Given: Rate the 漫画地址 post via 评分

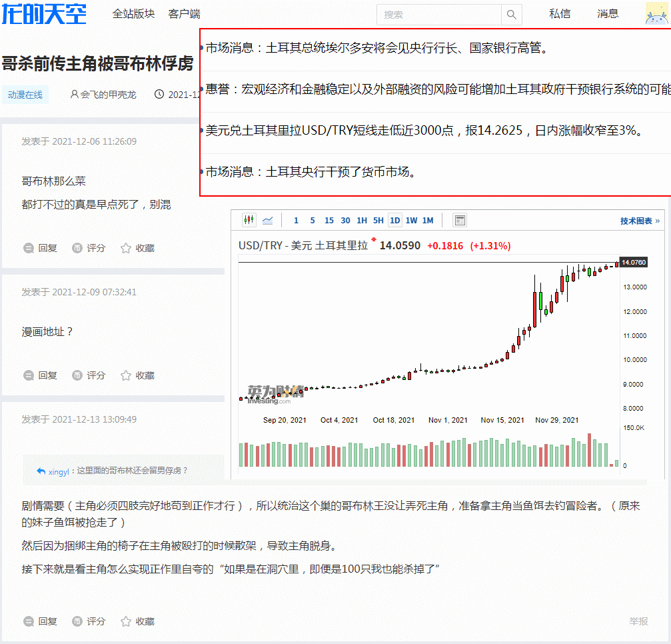Looking at the screenshot, I should [x=89, y=375].
